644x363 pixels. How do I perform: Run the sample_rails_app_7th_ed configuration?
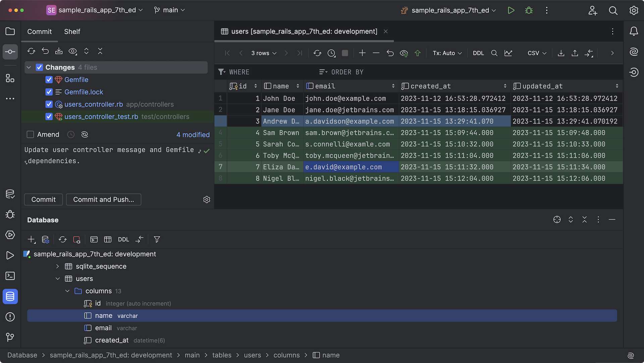[x=511, y=10]
